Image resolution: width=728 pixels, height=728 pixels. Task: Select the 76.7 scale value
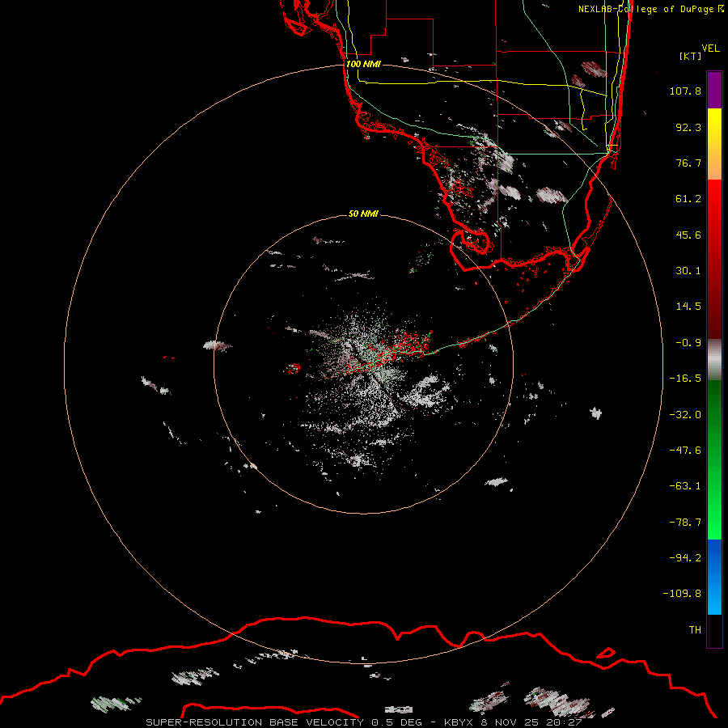pos(688,163)
